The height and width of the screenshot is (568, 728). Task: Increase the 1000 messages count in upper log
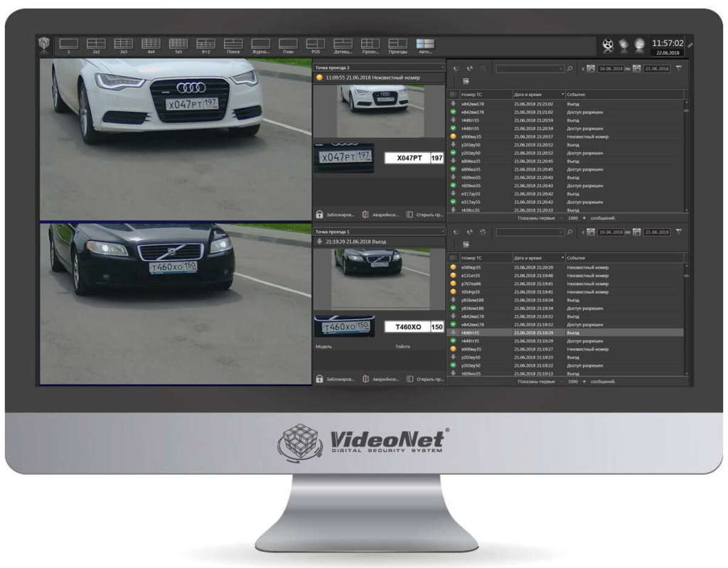point(584,218)
